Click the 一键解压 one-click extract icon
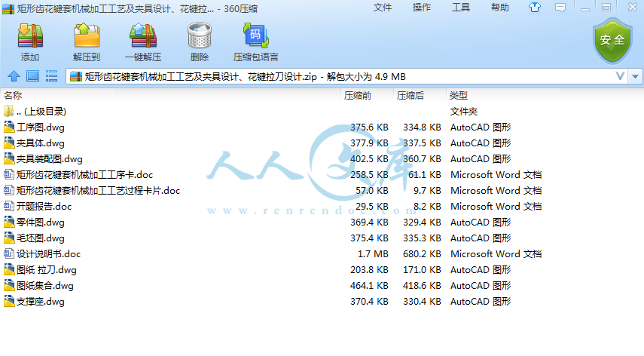Viewport: 644px width, 356px height. (143, 35)
